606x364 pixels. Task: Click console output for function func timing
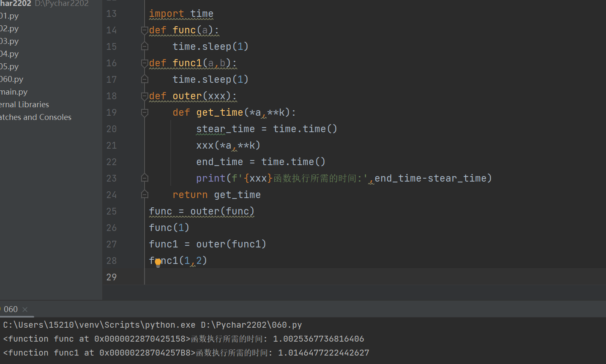tap(184, 339)
